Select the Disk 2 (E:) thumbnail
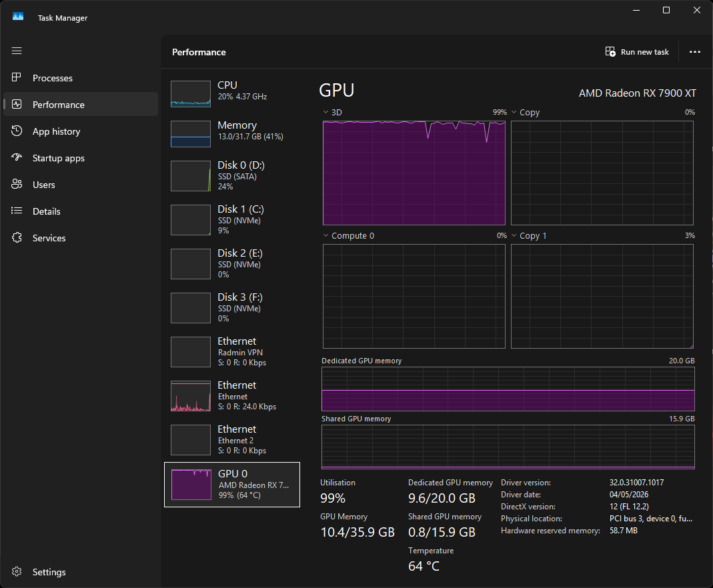This screenshot has width=713, height=588. click(x=191, y=264)
